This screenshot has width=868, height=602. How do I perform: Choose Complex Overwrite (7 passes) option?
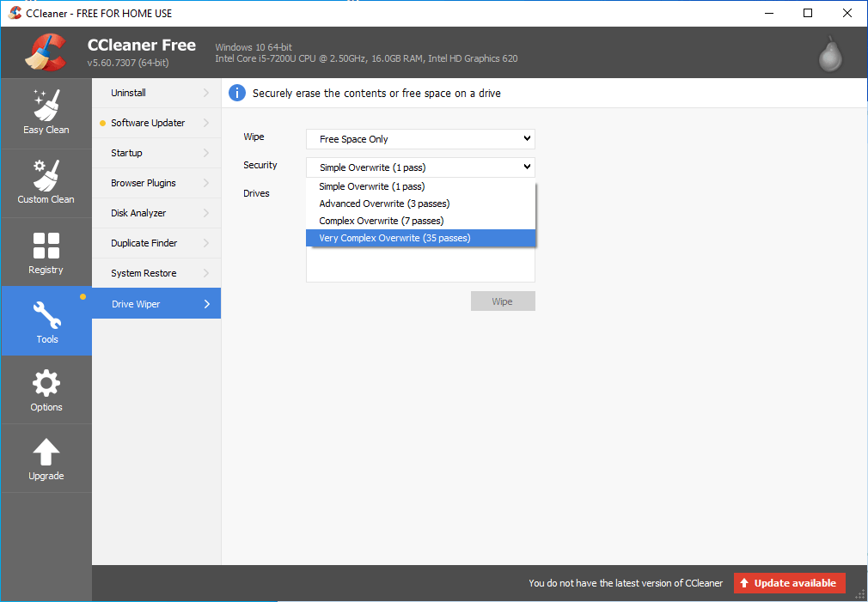[x=381, y=221]
